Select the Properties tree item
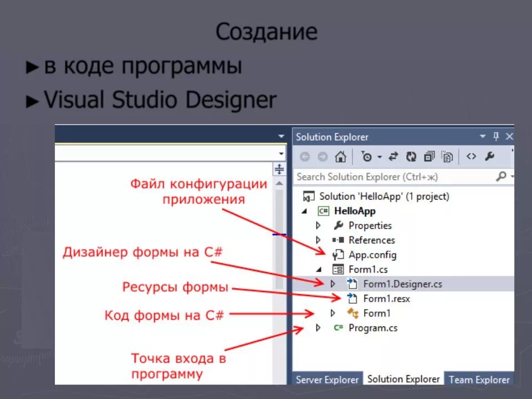The width and height of the screenshot is (532, 399). click(370, 226)
